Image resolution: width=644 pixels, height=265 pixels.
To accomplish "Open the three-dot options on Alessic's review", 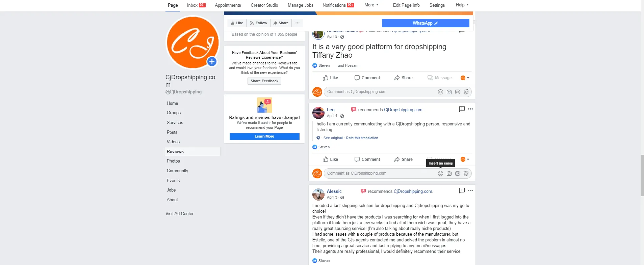I will [x=470, y=190].
